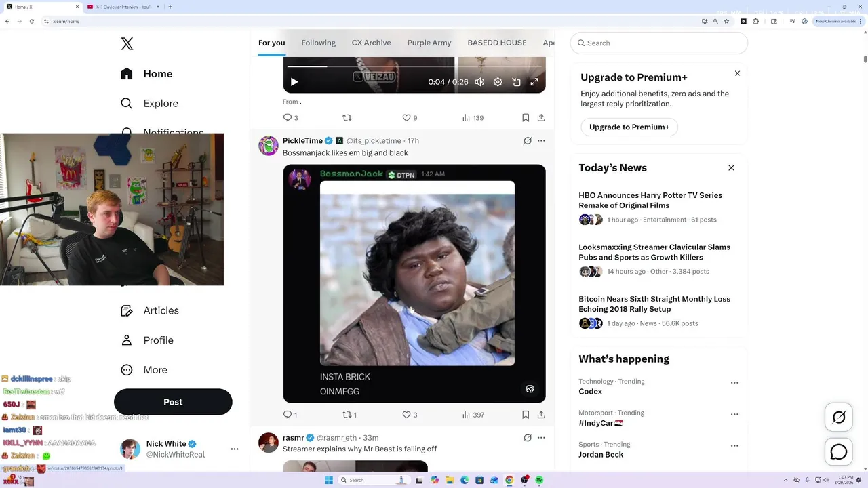Close the Today's News panel

[x=731, y=167]
